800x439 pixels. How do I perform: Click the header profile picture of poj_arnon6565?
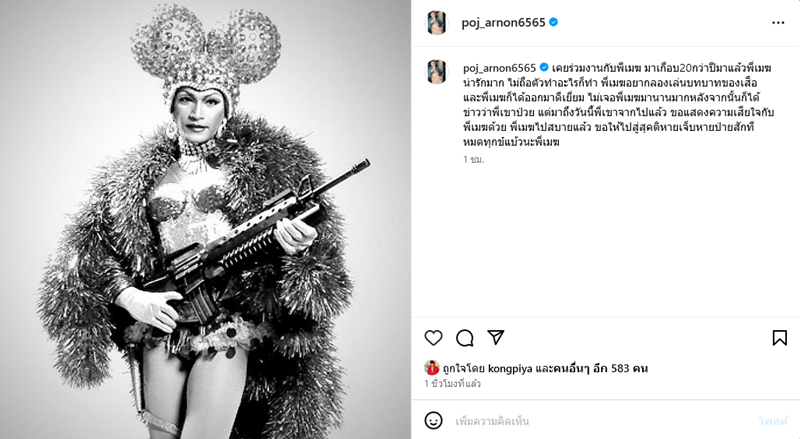(437, 22)
